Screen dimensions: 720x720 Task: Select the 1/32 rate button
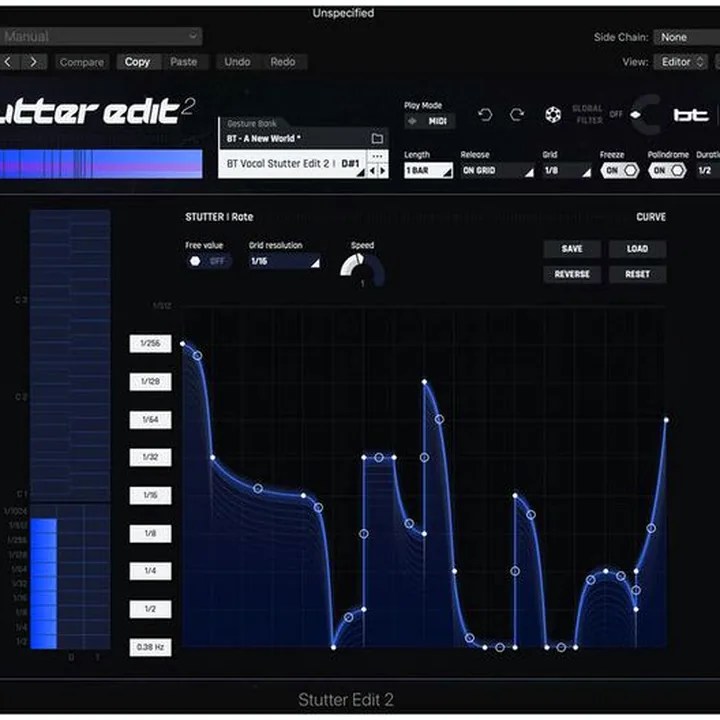coord(150,457)
